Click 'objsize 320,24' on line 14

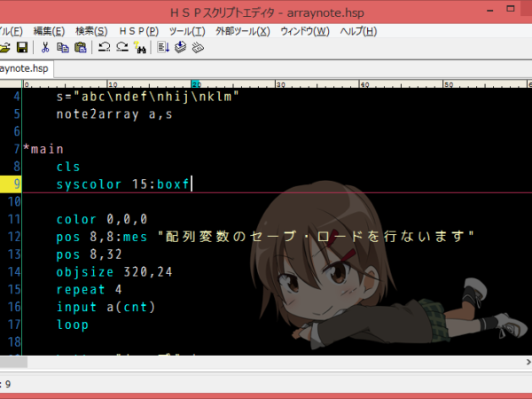(114, 272)
